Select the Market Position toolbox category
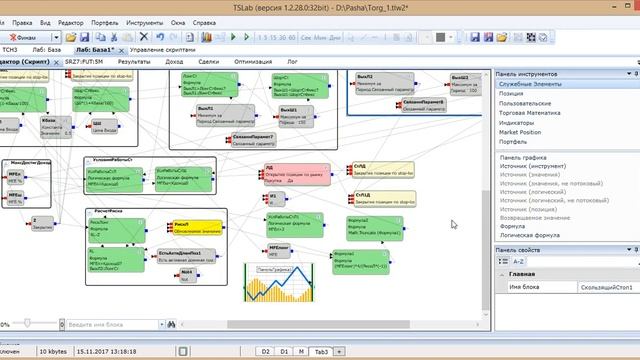 520,132
